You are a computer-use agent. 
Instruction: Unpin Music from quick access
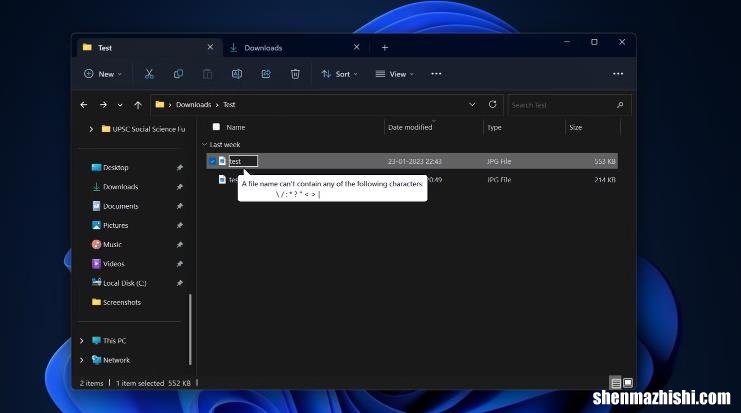180,245
